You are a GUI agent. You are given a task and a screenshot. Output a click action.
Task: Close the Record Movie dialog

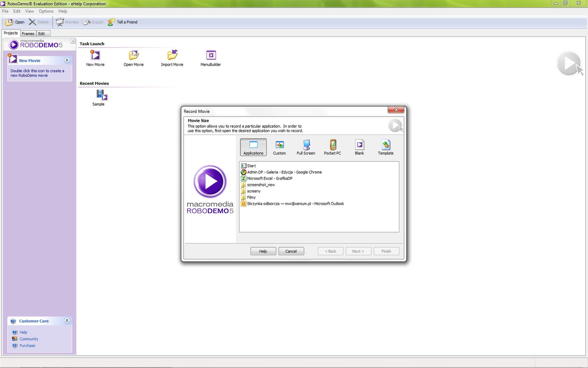click(396, 110)
